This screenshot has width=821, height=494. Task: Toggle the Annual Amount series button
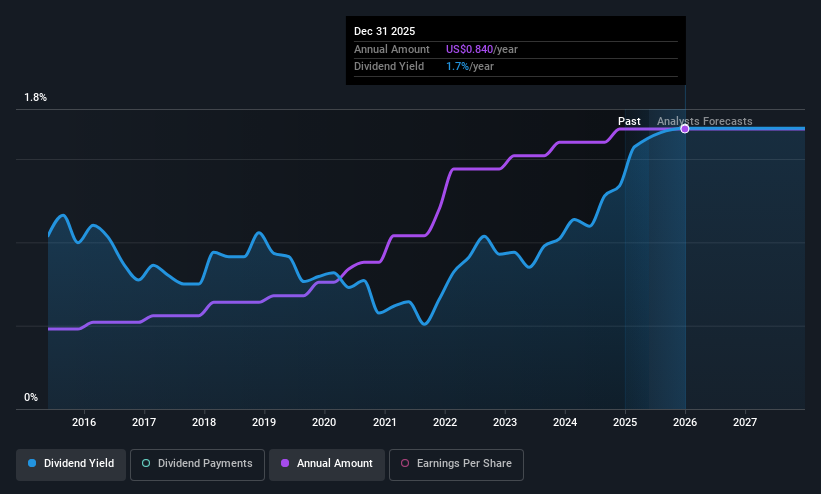(327, 464)
